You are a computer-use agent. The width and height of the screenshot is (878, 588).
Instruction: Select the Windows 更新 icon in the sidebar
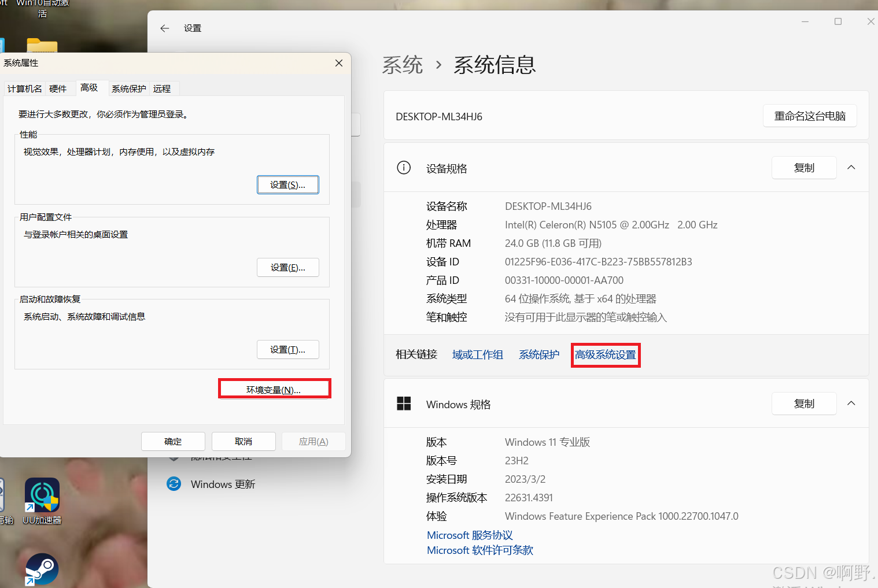(174, 484)
